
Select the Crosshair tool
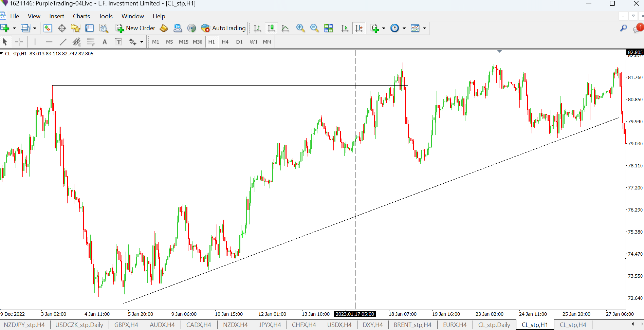[19, 42]
